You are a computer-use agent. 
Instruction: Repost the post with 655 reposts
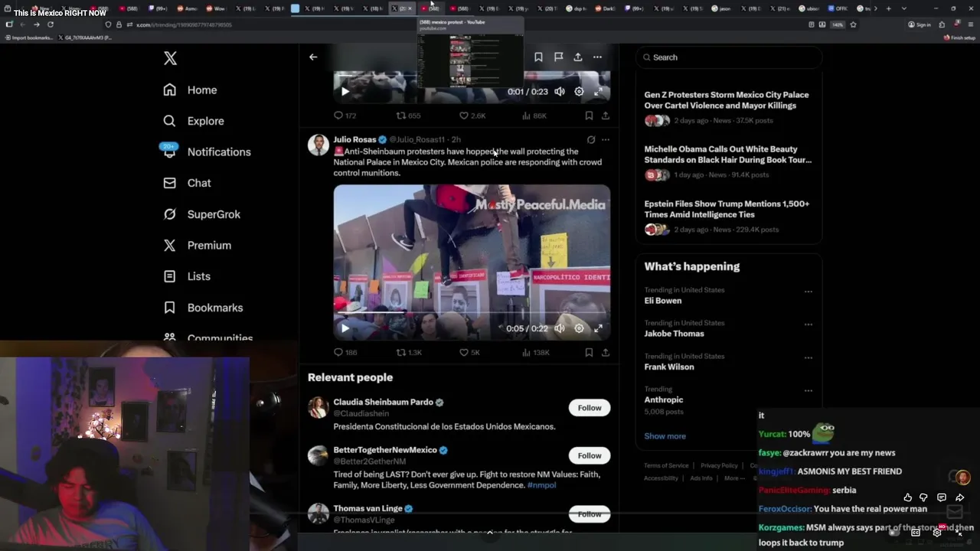pos(408,116)
